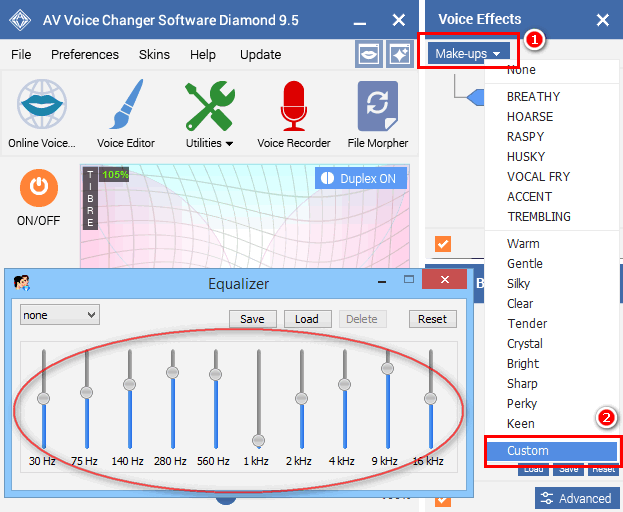Toggle the orange ON/OFF power button
Viewport: 623px width, 512px height.
(x=39, y=188)
